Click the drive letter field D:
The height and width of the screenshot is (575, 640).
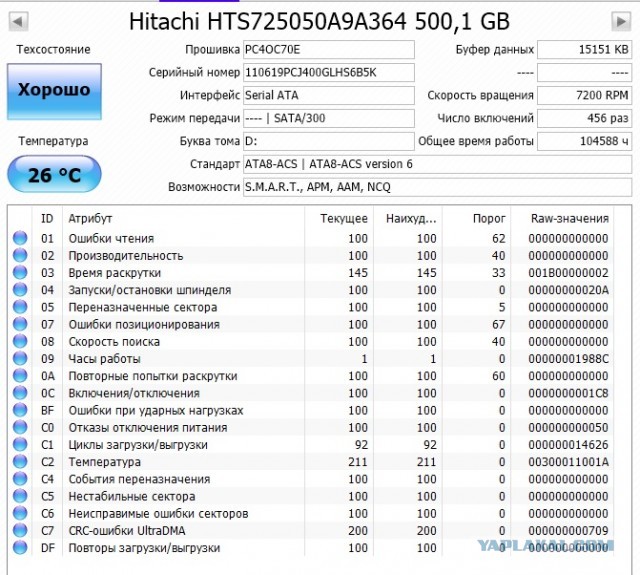point(329,141)
